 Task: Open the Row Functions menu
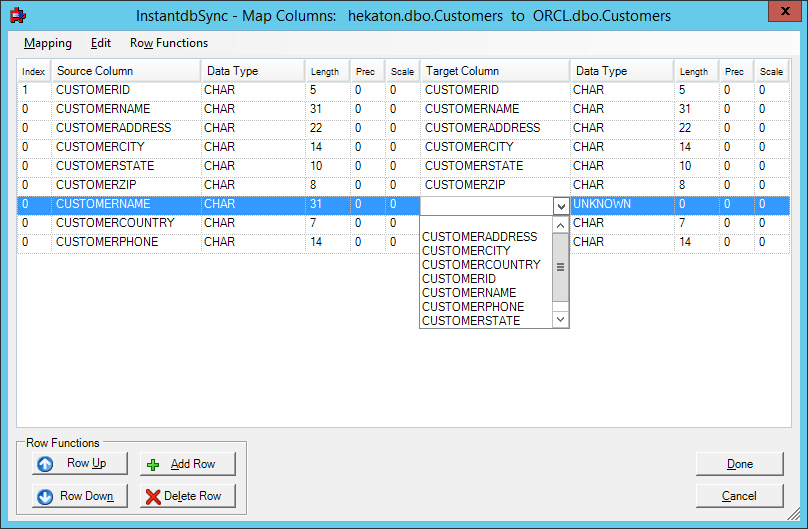coord(169,43)
